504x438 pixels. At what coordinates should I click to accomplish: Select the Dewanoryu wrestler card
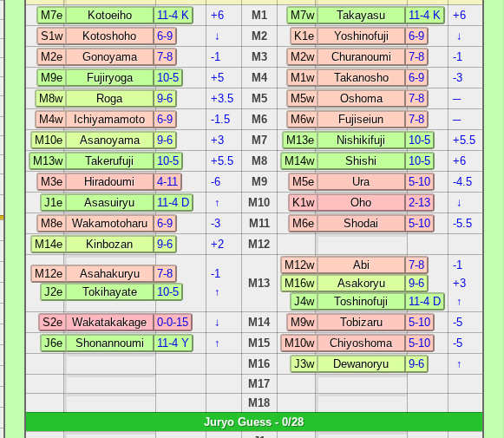pyautogui.click(x=359, y=363)
